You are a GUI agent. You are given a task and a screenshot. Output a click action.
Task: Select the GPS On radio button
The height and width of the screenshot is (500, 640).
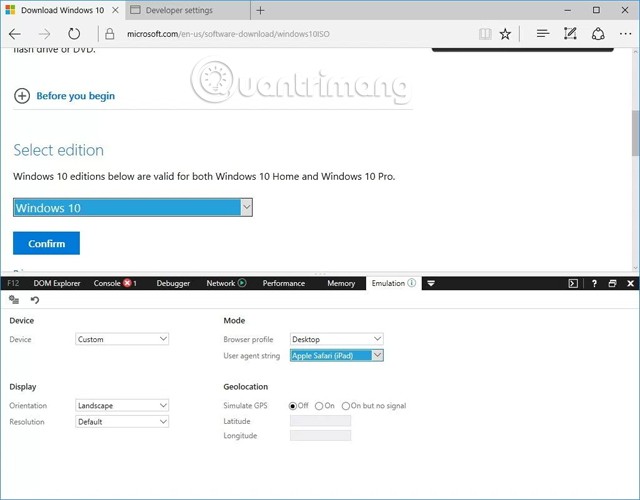pyautogui.click(x=319, y=406)
